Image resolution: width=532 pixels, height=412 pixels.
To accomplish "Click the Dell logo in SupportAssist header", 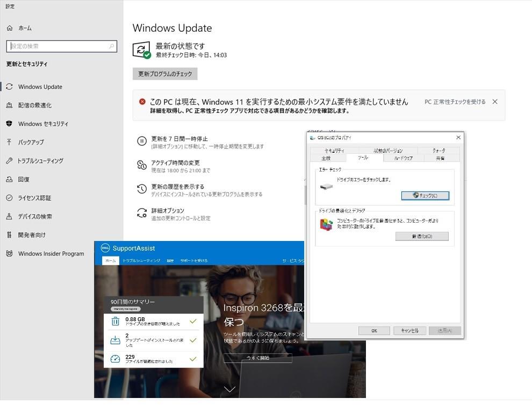I will point(105,248).
